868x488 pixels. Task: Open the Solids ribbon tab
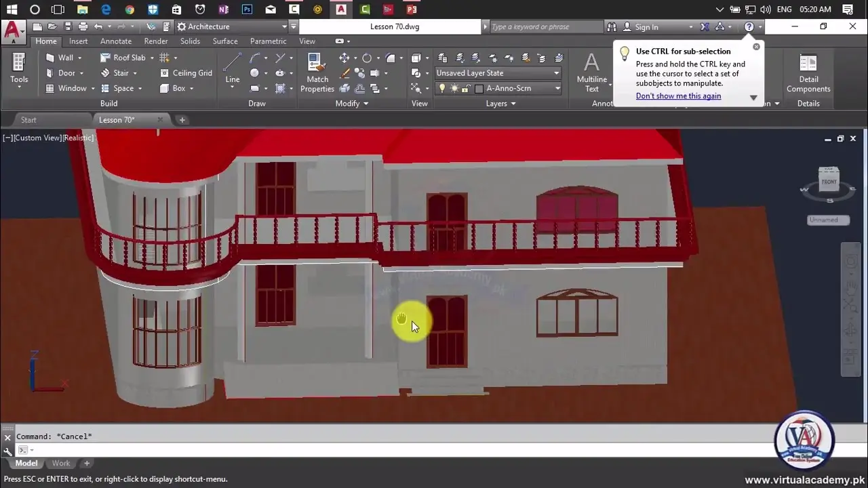click(x=190, y=41)
